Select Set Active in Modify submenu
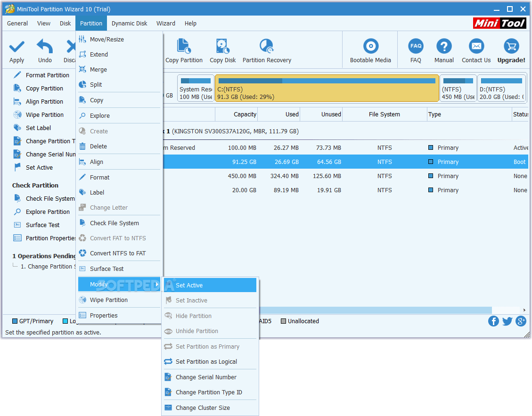Image resolution: width=532 pixels, height=416 pixels. click(210, 285)
